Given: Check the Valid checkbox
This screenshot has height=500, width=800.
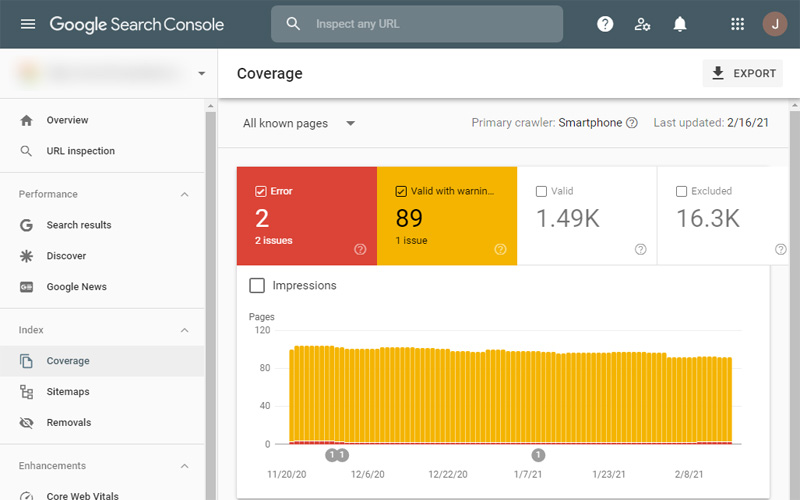Looking at the screenshot, I should pos(541,191).
